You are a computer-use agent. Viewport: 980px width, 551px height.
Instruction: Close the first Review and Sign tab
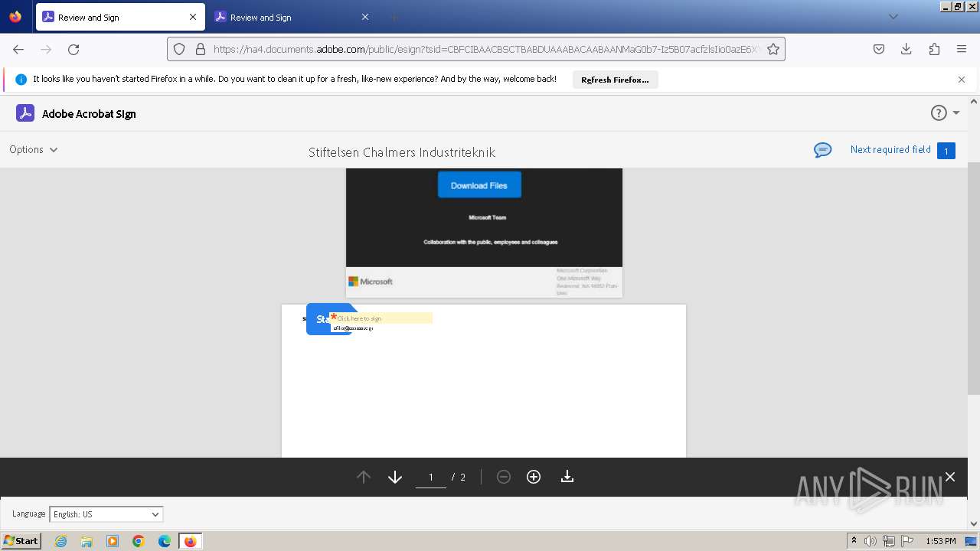coord(193,17)
